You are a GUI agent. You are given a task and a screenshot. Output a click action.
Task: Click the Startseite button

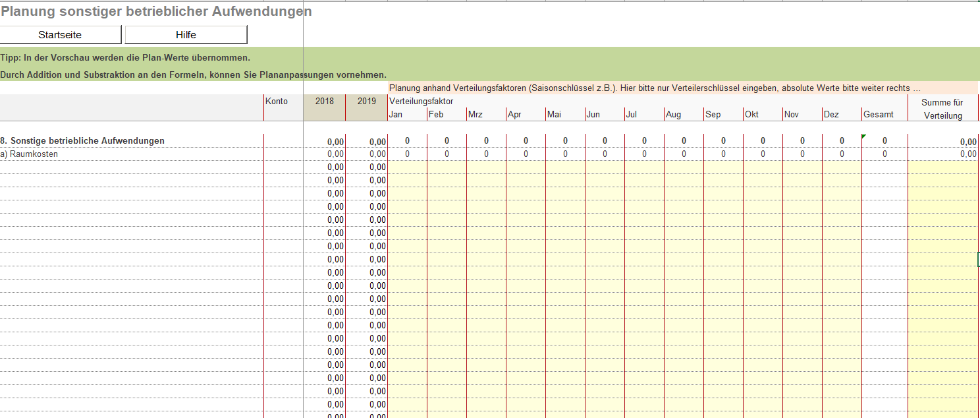click(x=60, y=35)
